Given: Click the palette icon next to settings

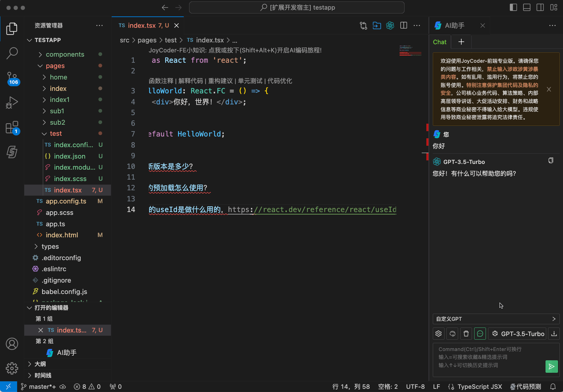Looking at the screenshot, I should click(x=452, y=334).
